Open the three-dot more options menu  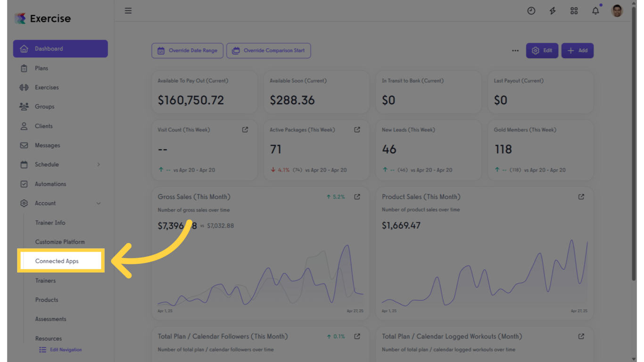(515, 51)
